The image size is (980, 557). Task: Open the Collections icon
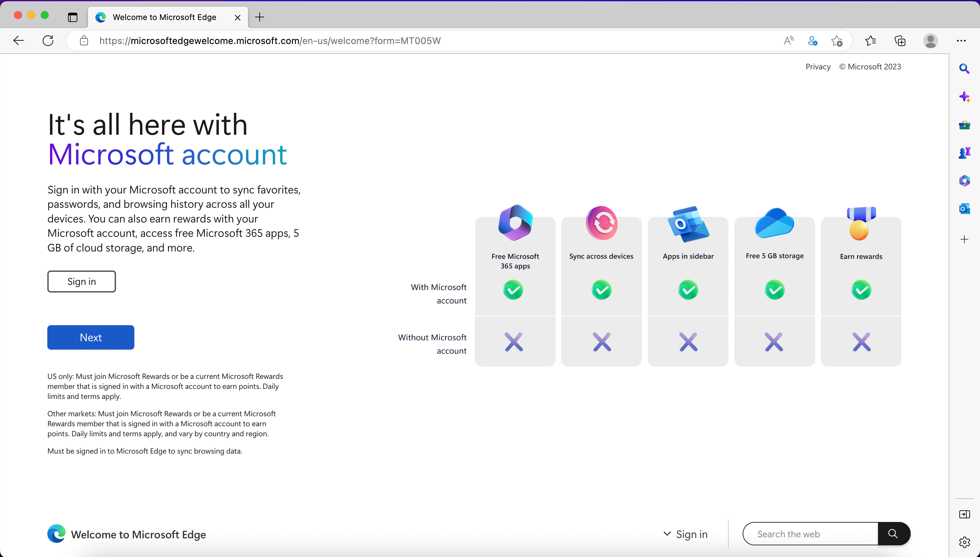coord(900,41)
